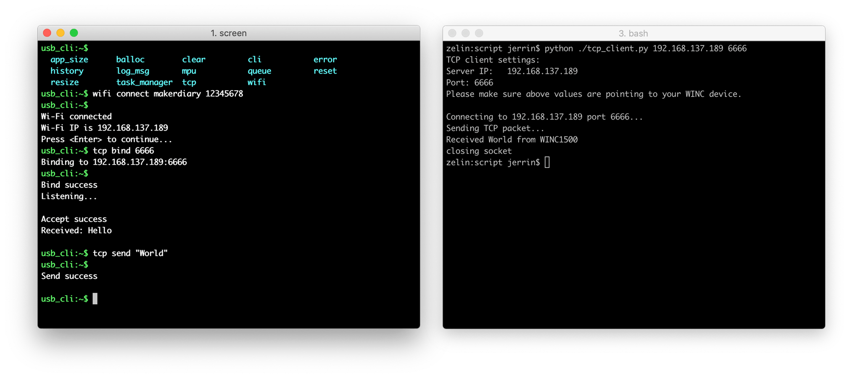Click the balloc command in the list
Viewport: 868px width, 378px height.
tap(130, 59)
